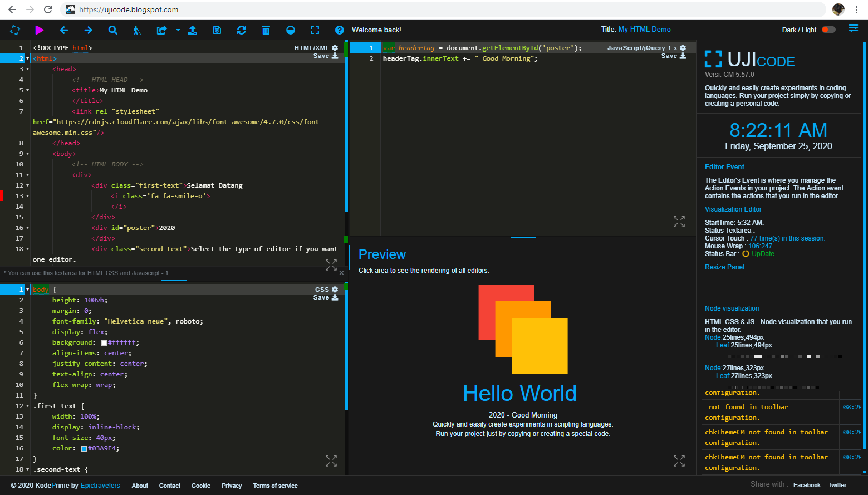Expand the HTML editor with arrows icon
This screenshot has width=868, height=495.
(x=331, y=265)
